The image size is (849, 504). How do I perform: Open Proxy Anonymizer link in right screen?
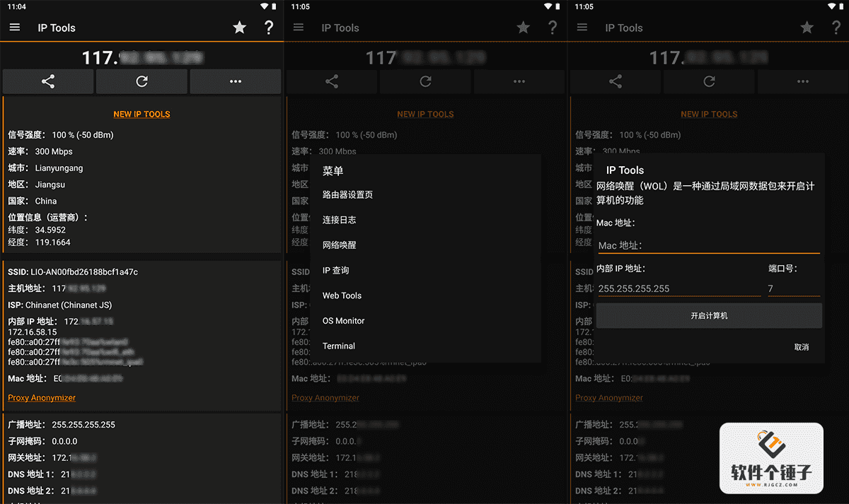point(609,398)
